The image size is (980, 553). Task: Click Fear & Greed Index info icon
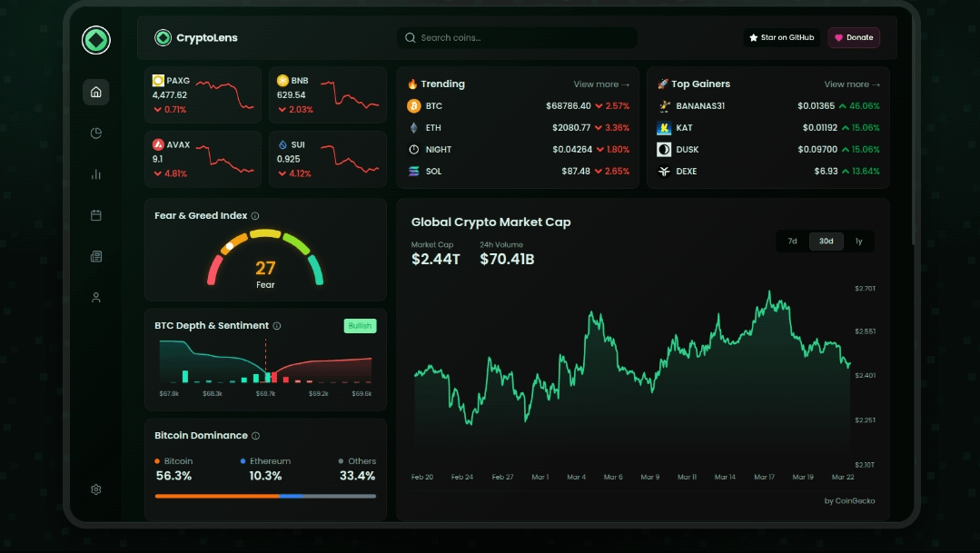point(255,216)
